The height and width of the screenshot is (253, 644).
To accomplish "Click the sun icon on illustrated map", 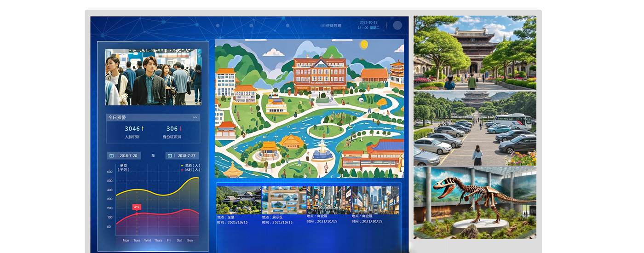I will click(364, 44).
